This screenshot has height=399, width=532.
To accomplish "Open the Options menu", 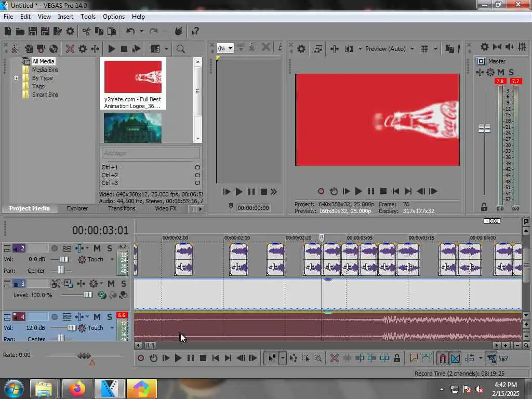I will (x=114, y=17).
